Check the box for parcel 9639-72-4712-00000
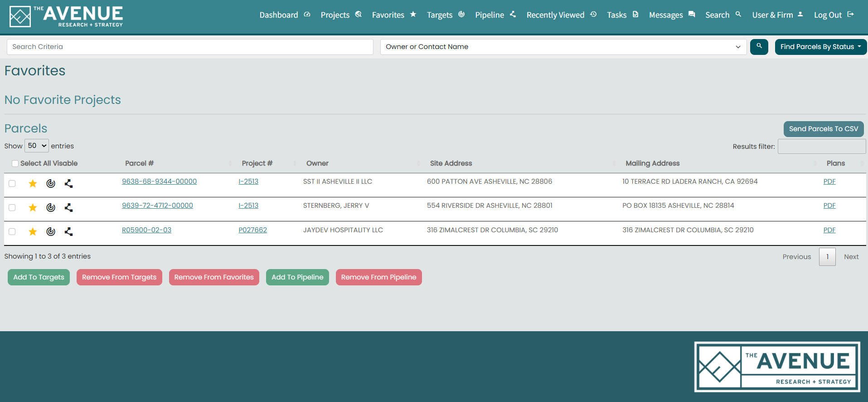The height and width of the screenshot is (402, 868). [12, 207]
